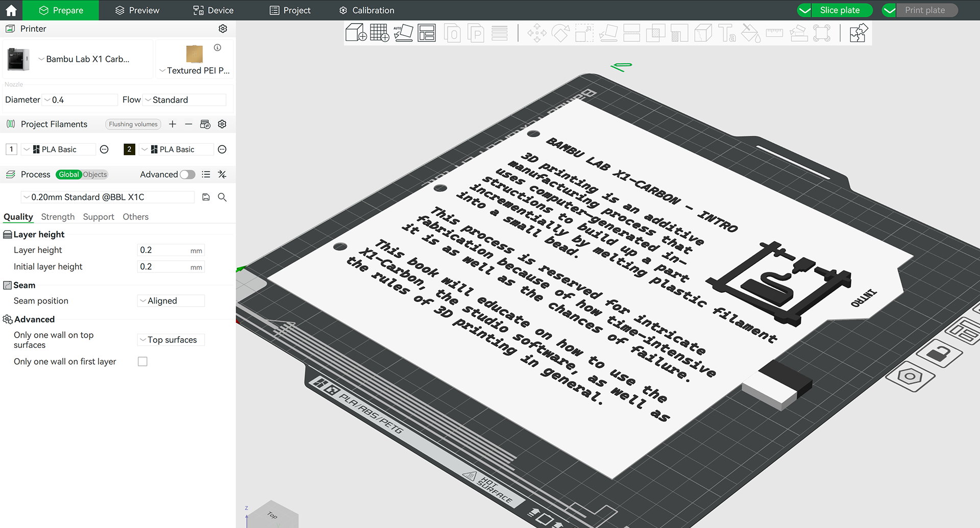Image resolution: width=980 pixels, height=528 pixels.
Task: Open the Assembly view puzzle icon
Action: click(859, 34)
